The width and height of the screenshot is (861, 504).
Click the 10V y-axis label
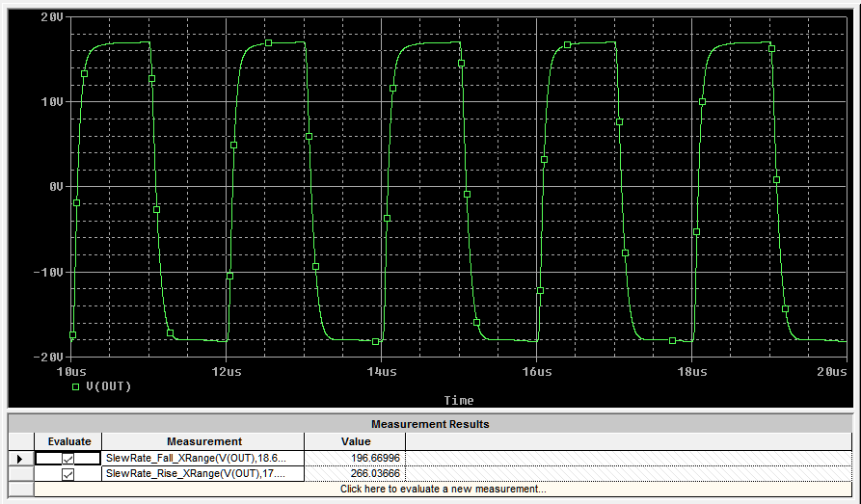(52, 102)
